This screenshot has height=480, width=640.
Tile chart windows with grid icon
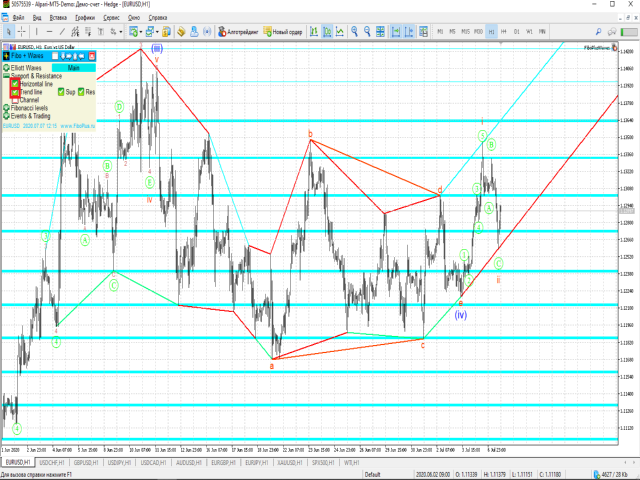coord(380,31)
